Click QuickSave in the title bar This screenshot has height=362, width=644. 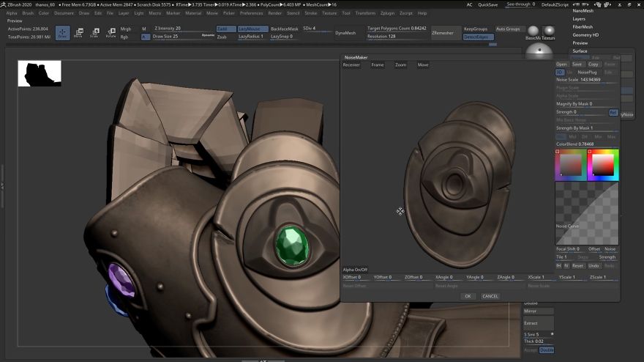pos(487,4)
